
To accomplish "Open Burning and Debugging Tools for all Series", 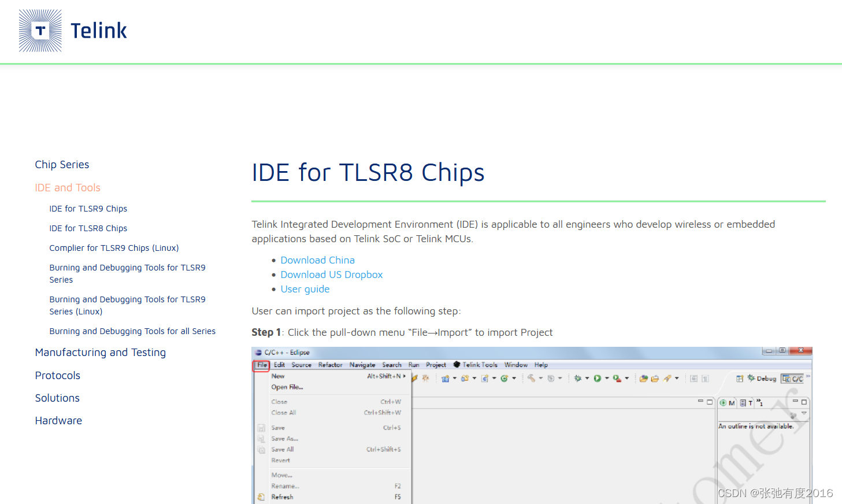I will (x=132, y=331).
